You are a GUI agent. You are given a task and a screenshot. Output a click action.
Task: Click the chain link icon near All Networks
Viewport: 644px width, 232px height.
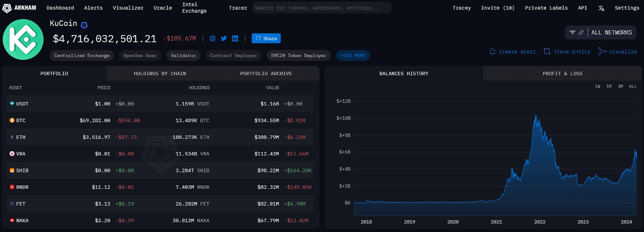click(581, 32)
